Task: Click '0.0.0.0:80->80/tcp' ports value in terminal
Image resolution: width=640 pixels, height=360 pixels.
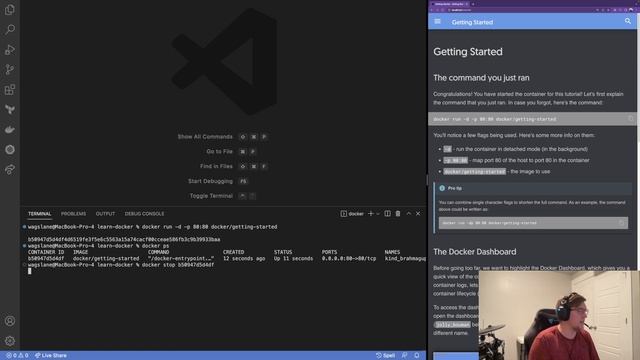Action: [x=349, y=258]
